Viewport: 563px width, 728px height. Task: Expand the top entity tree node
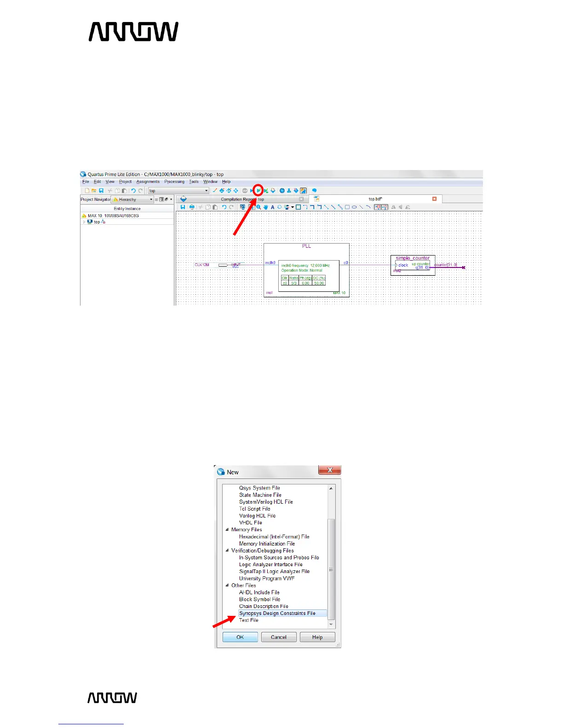click(84, 222)
